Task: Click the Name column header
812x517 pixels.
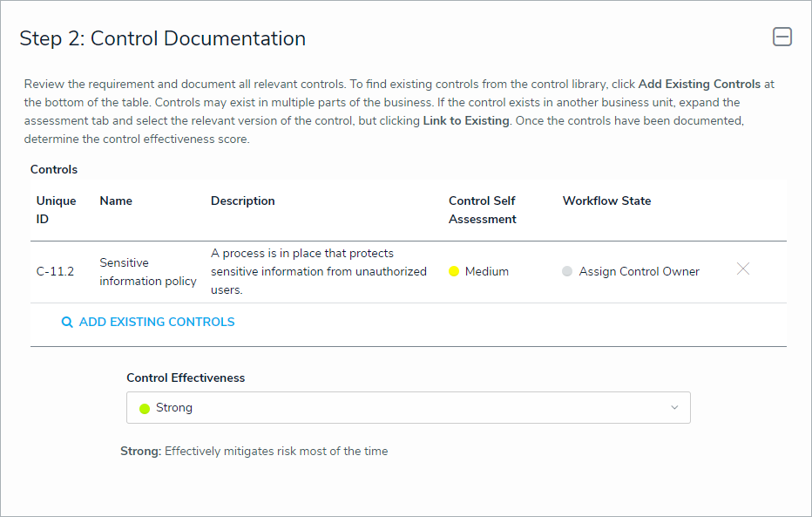Action: pyautogui.click(x=116, y=201)
